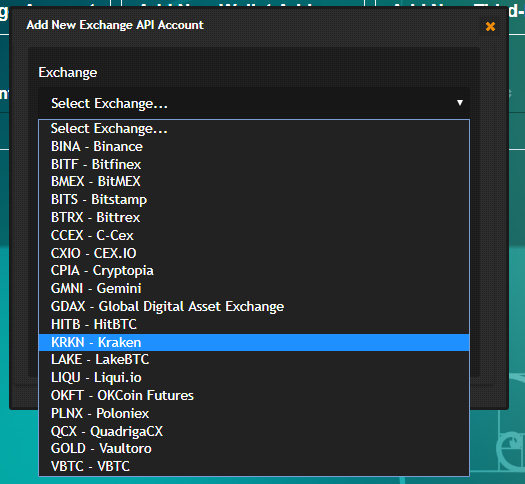Choose QCX - QuadrigaCX option
This screenshot has width=525, height=484.
(x=254, y=431)
